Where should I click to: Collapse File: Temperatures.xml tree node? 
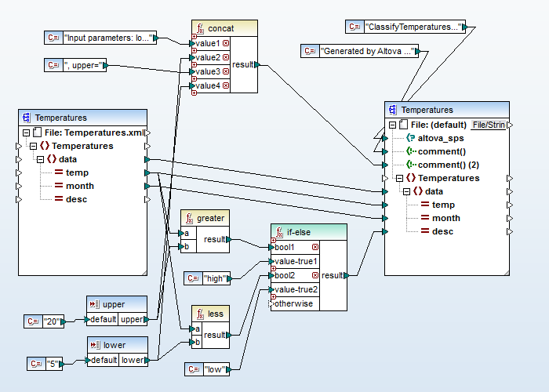[x=27, y=132]
